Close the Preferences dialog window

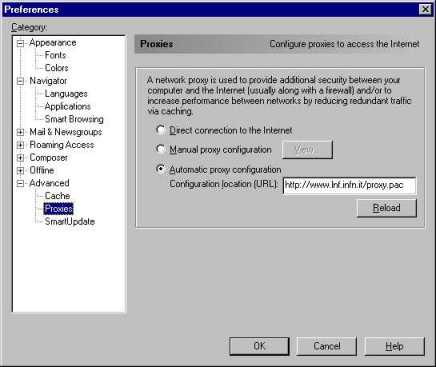coord(425,9)
